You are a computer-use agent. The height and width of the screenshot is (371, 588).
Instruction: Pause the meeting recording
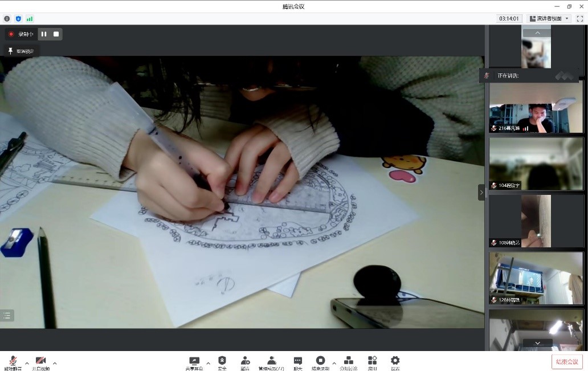pyautogui.click(x=44, y=34)
